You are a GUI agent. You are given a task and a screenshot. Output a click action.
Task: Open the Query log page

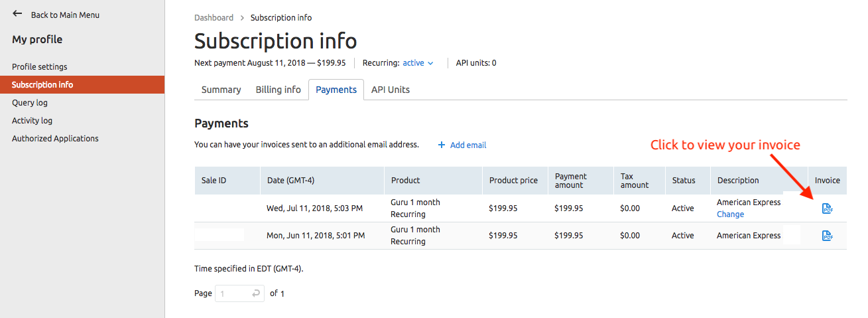tap(30, 102)
